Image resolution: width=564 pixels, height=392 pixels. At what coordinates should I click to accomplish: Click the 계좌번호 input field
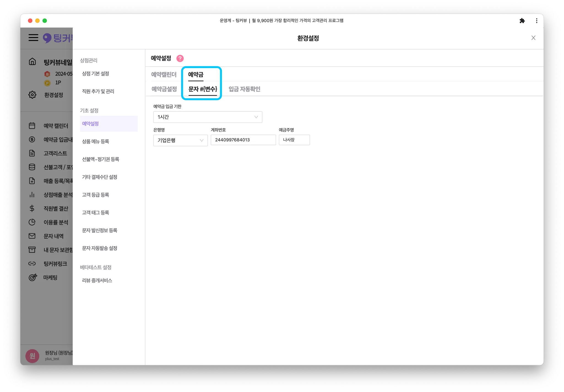(x=243, y=140)
